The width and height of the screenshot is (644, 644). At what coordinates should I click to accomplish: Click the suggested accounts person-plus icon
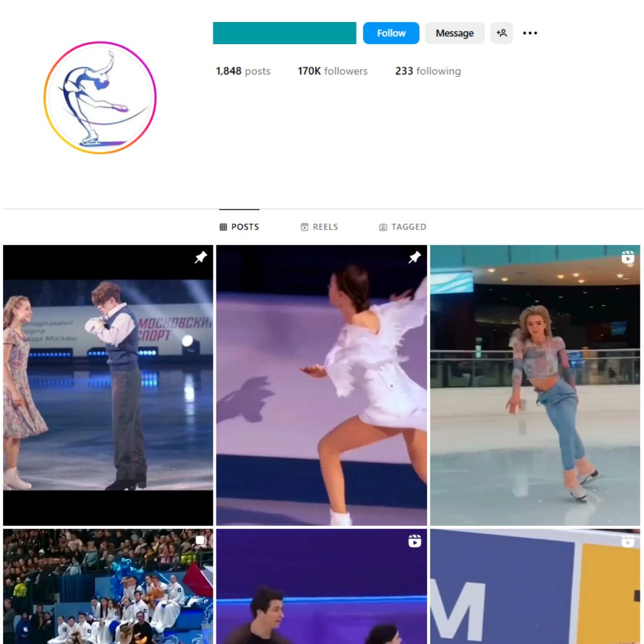click(x=501, y=33)
